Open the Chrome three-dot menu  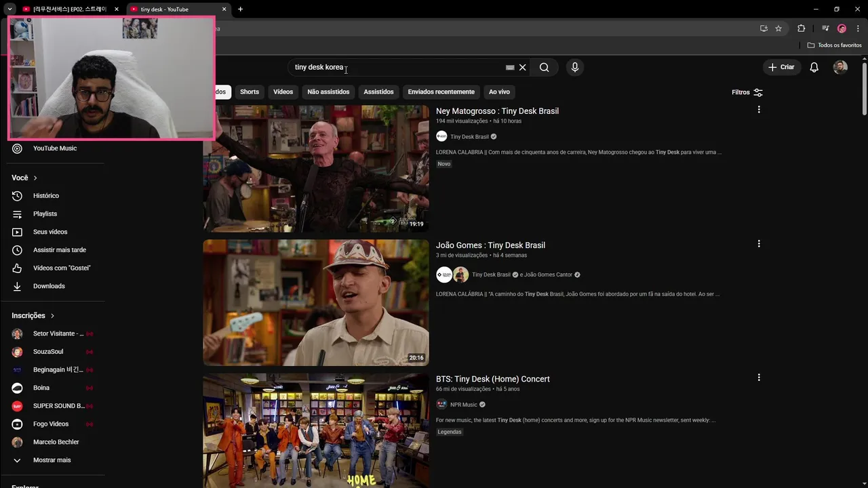(x=858, y=28)
